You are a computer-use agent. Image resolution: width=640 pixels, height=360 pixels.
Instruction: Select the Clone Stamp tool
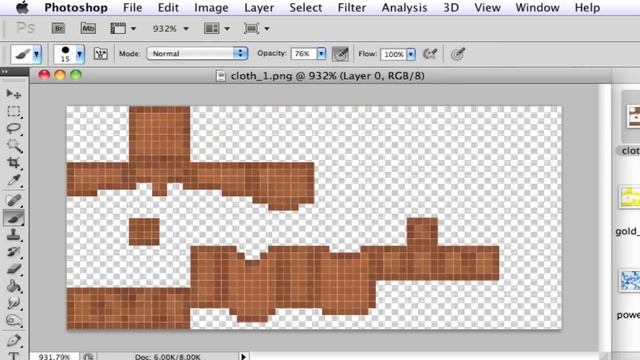click(13, 235)
